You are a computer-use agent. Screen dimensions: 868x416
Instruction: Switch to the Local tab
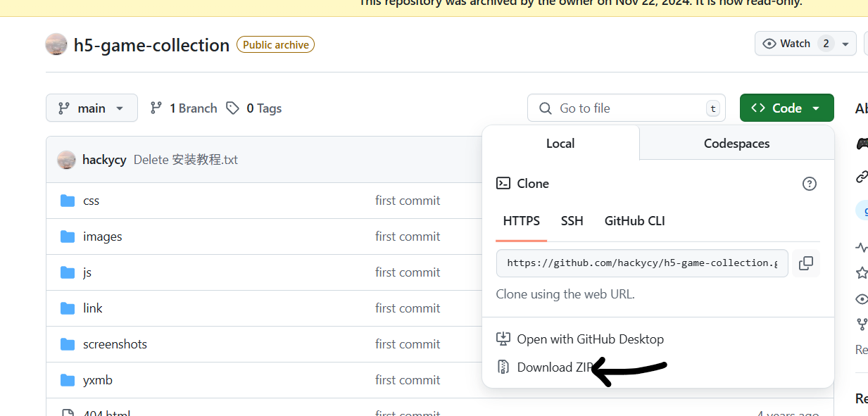(x=560, y=144)
